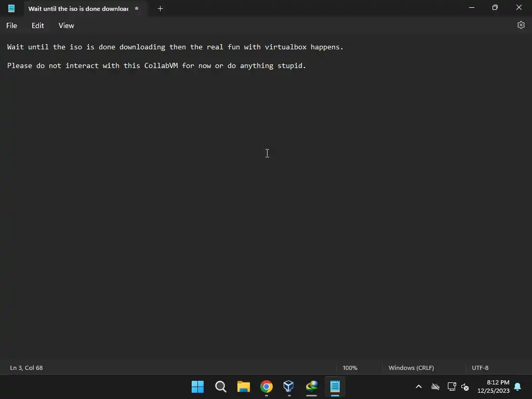Open Internet Download Manager taskbar icon
The image size is (532, 399).
click(x=312, y=387)
